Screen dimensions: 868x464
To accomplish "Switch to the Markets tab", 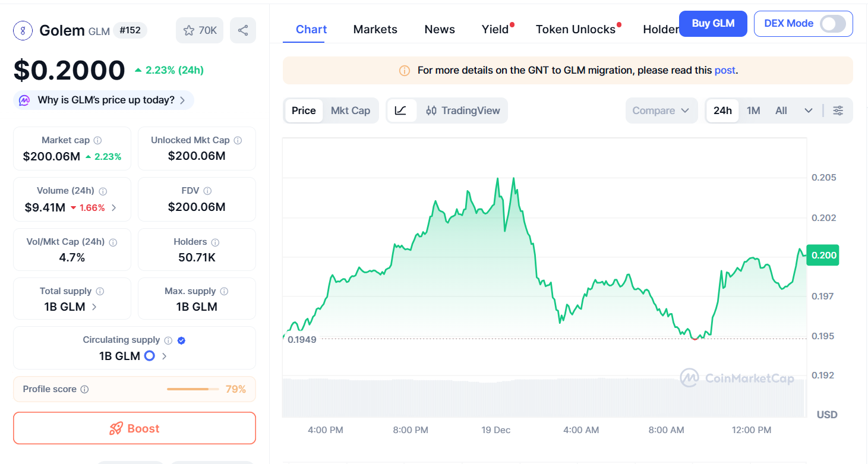I will 375,29.
